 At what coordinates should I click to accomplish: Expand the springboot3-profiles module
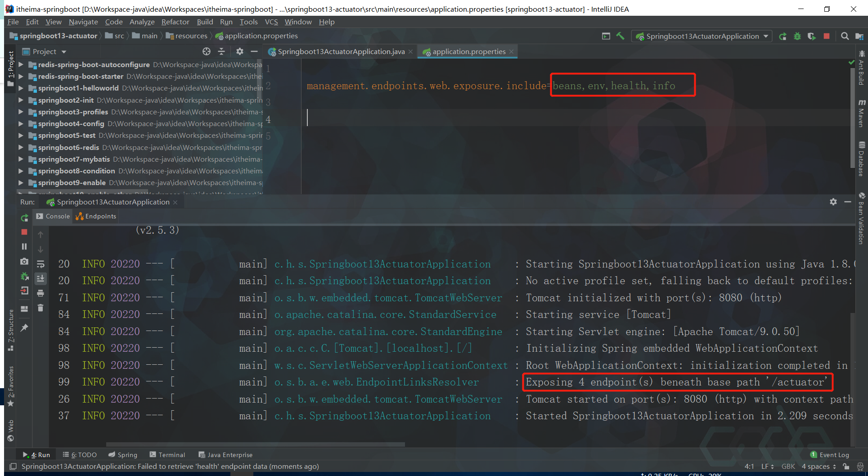(x=21, y=112)
